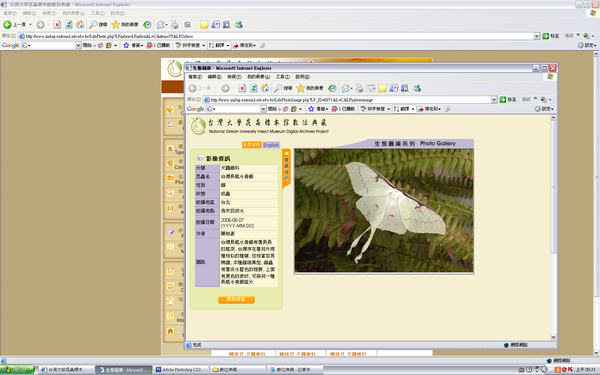Open Google search box dropdown in popup toolbar

point(263,109)
